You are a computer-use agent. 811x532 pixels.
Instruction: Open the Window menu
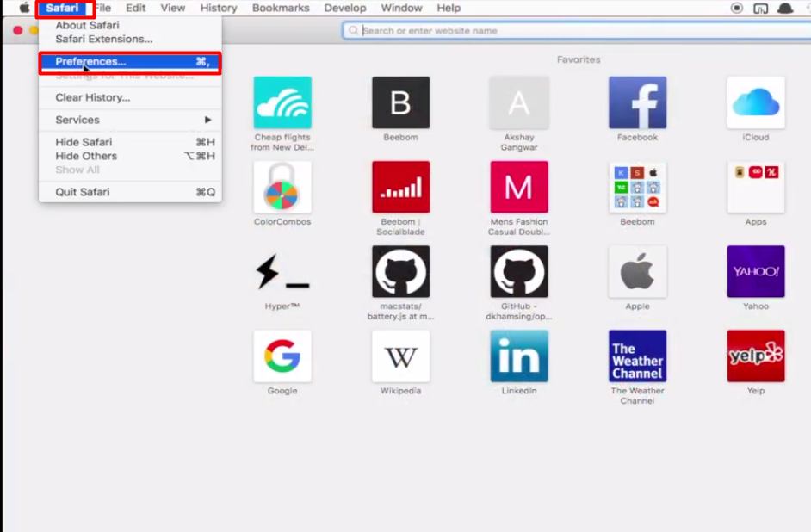[x=401, y=8]
